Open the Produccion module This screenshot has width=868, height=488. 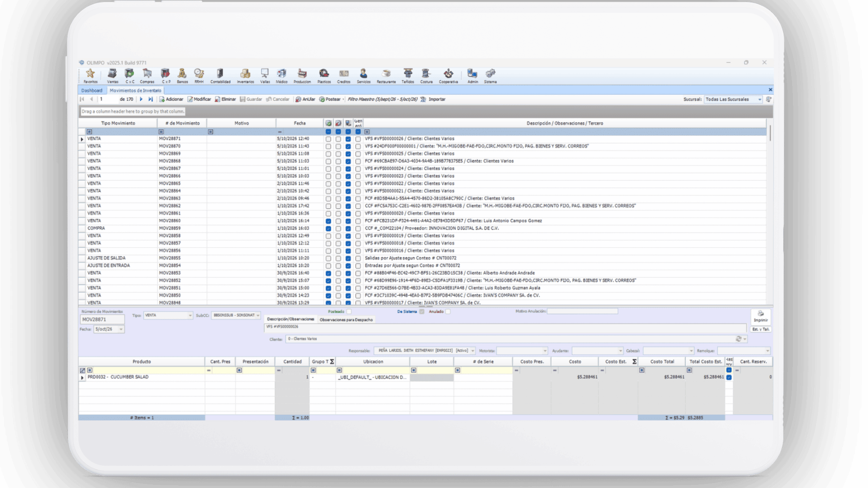(302, 75)
